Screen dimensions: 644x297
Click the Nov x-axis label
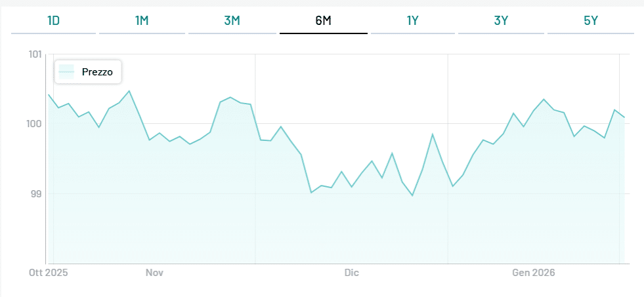tap(154, 273)
